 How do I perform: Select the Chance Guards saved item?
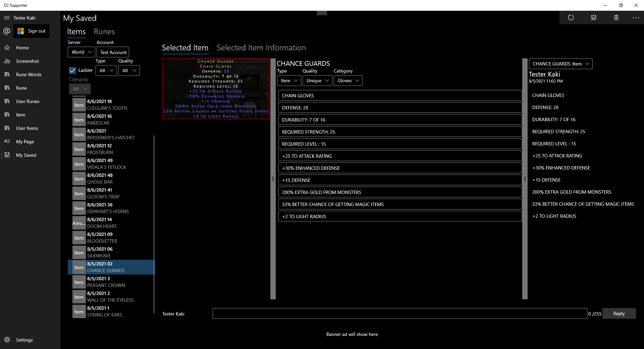pos(111,267)
